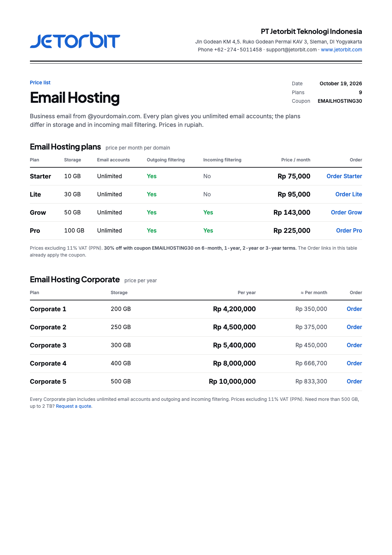Screen dimensions: 392x555
Task: Click the Order Grow link
Action: point(346,212)
